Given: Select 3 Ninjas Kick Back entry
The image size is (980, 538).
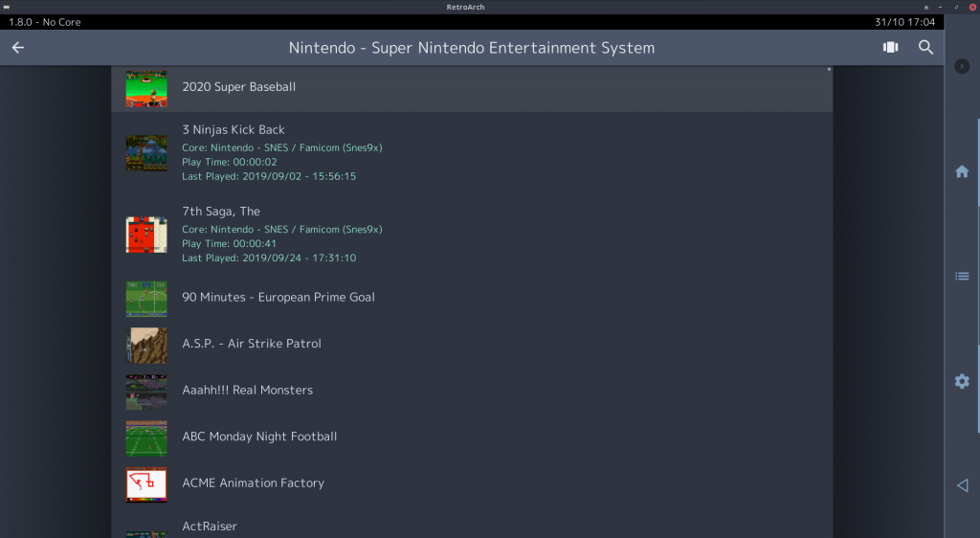Looking at the screenshot, I should (472, 153).
